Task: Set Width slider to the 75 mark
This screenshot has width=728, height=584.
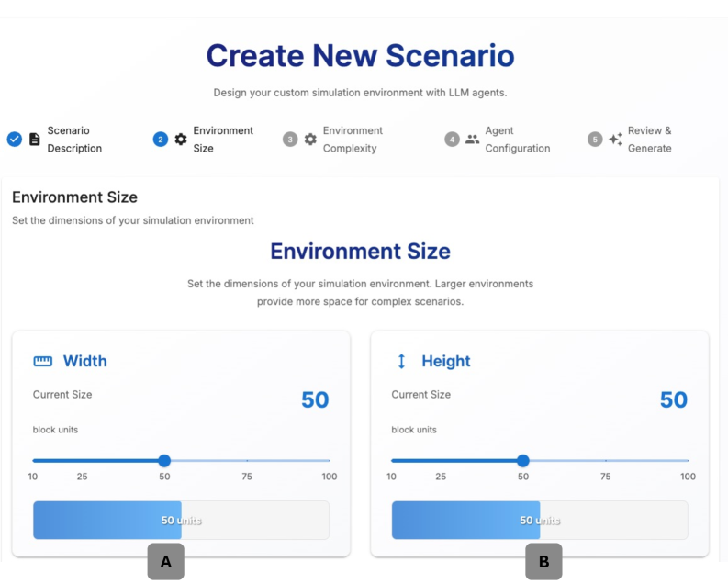Action: tap(247, 461)
